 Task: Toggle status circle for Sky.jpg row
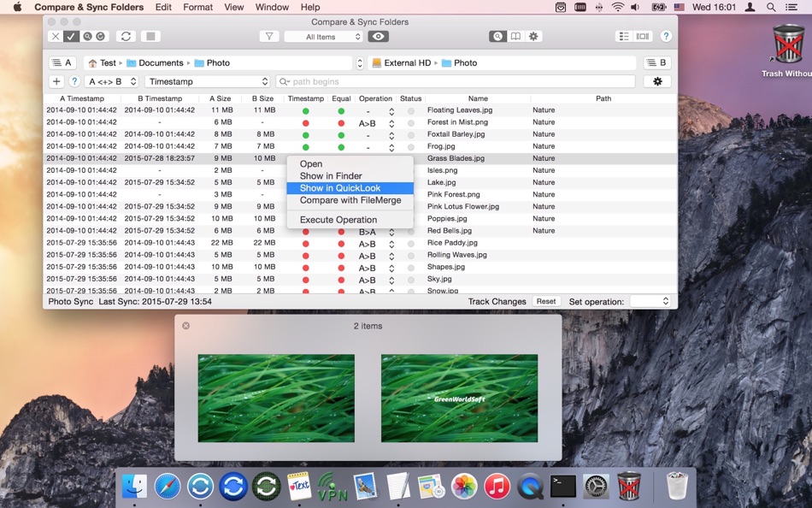(410, 280)
